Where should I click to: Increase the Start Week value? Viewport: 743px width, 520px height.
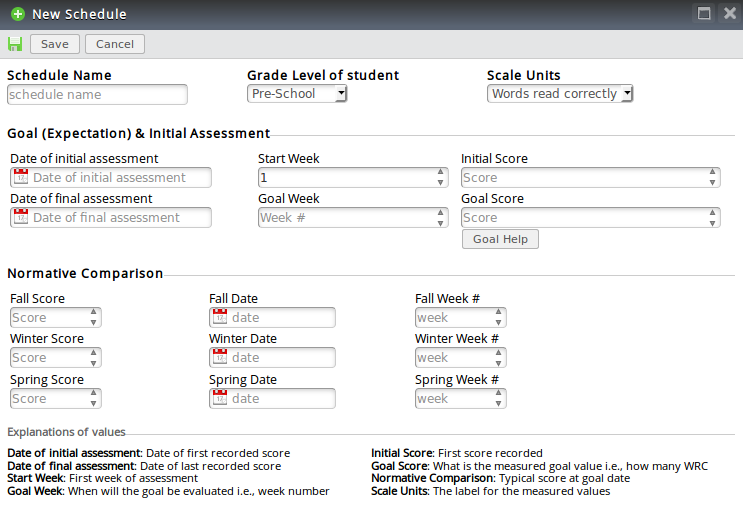441,172
